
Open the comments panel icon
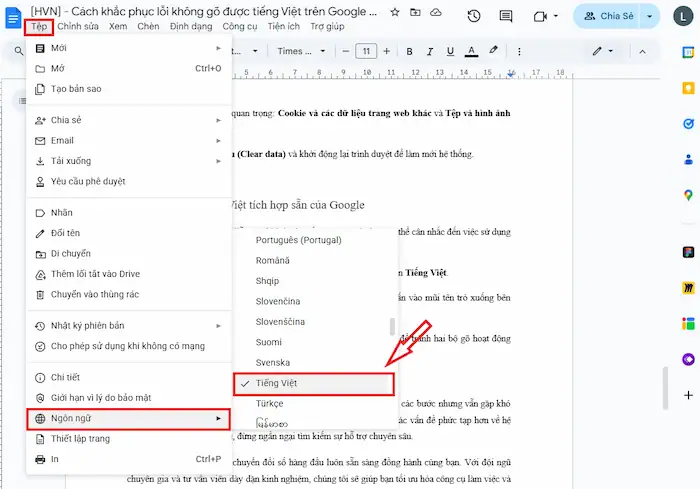pos(508,16)
